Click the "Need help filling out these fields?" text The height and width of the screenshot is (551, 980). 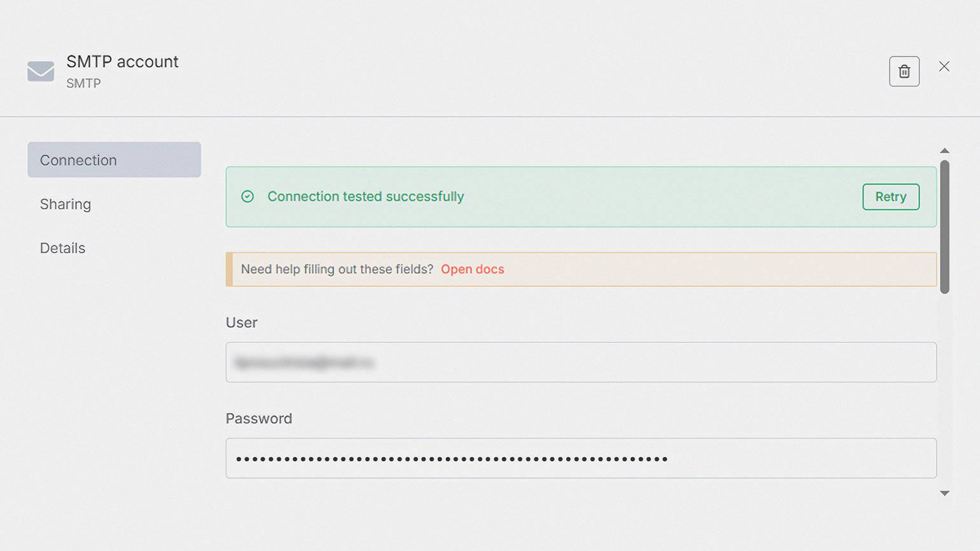pyautogui.click(x=337, y=269)
